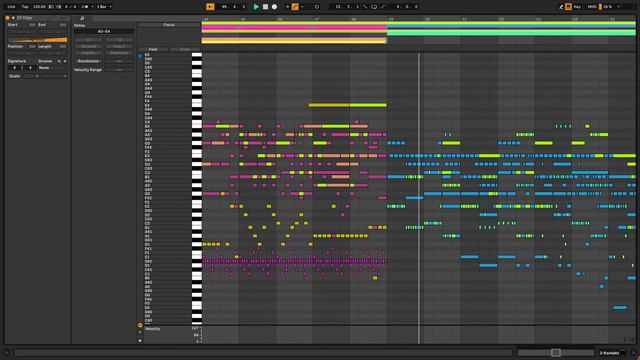Click the bottom-right view toggle icon

click(634, 353)
